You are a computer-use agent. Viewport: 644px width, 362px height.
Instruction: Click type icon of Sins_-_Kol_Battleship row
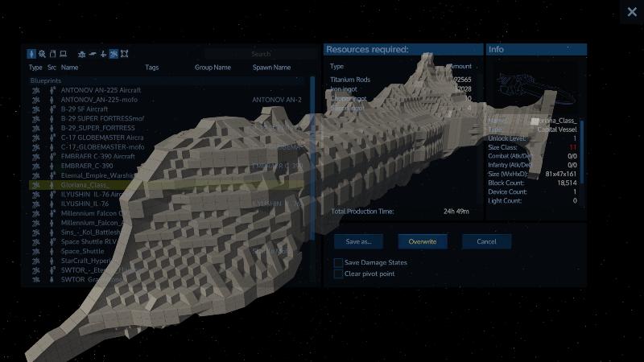[x=35, y=232]
